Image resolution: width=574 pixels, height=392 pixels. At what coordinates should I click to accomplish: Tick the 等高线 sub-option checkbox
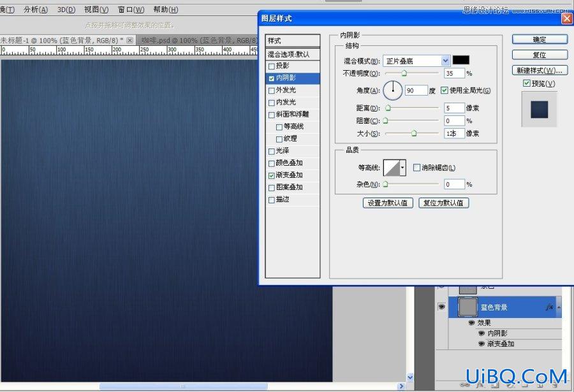click(279, 127)
